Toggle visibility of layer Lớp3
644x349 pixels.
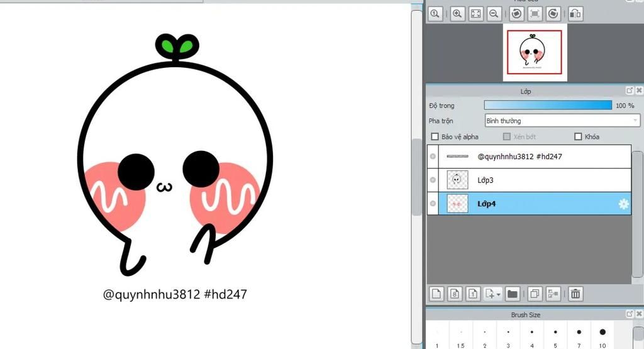point(433,180)
